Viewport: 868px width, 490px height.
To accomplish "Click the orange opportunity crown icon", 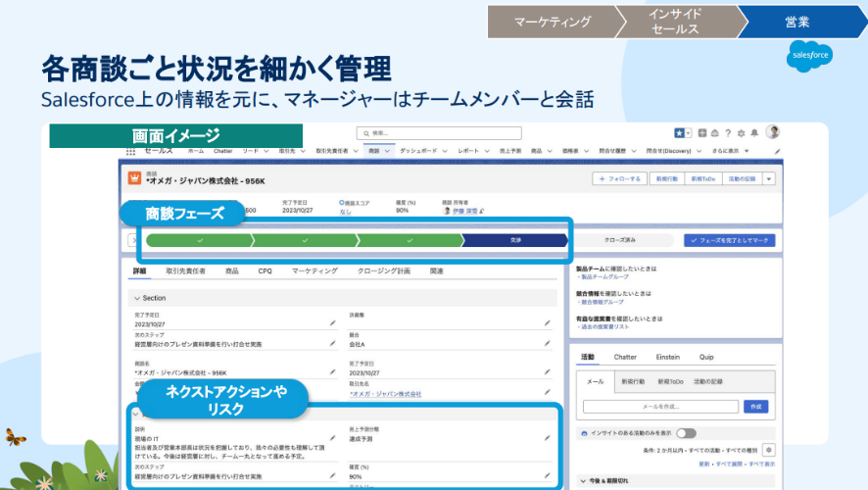I will (x=135, y=179).
